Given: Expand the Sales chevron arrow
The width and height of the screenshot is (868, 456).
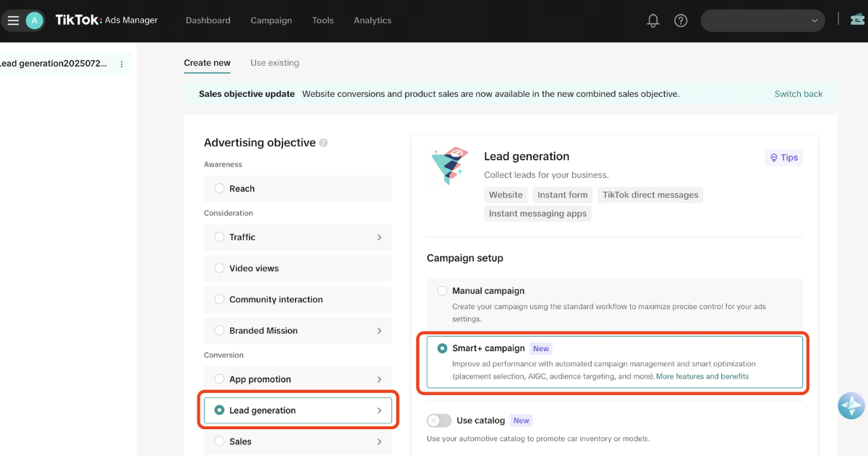Looking at the screenshot, I should 379,442.
